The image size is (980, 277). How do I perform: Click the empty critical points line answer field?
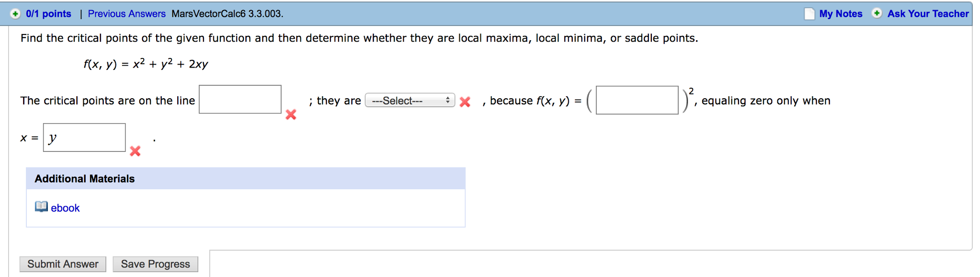239,98
